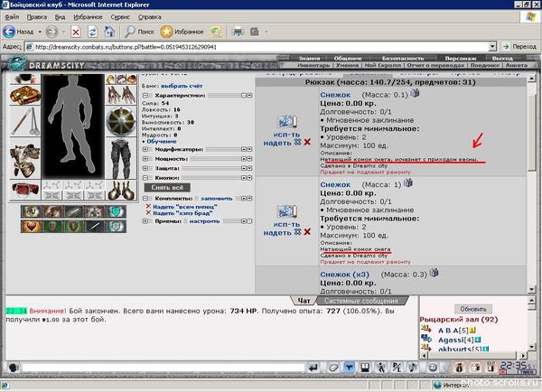Focus the chat message input field
542x392 pixels.
164,368
